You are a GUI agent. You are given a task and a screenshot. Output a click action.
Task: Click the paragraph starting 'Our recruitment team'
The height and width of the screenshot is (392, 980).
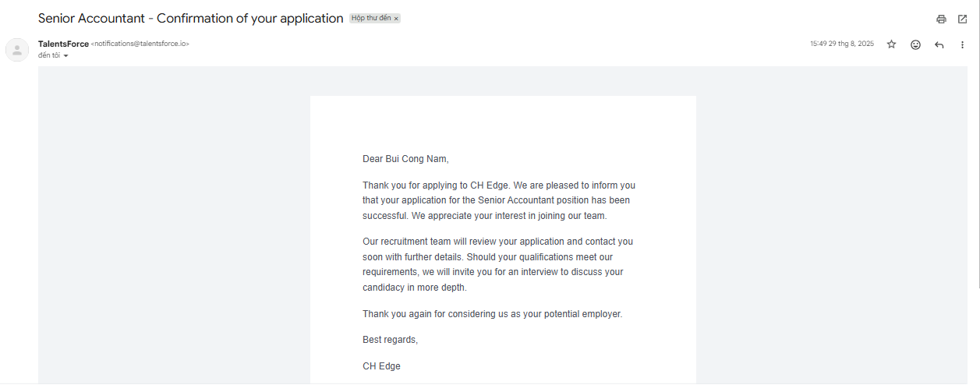click(497, 264)
